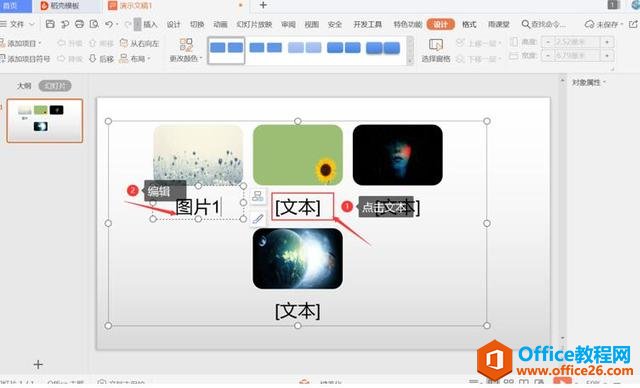Click the 未保存 cloud icon
This screenshot has height=388, width=640.
[589, 24]
